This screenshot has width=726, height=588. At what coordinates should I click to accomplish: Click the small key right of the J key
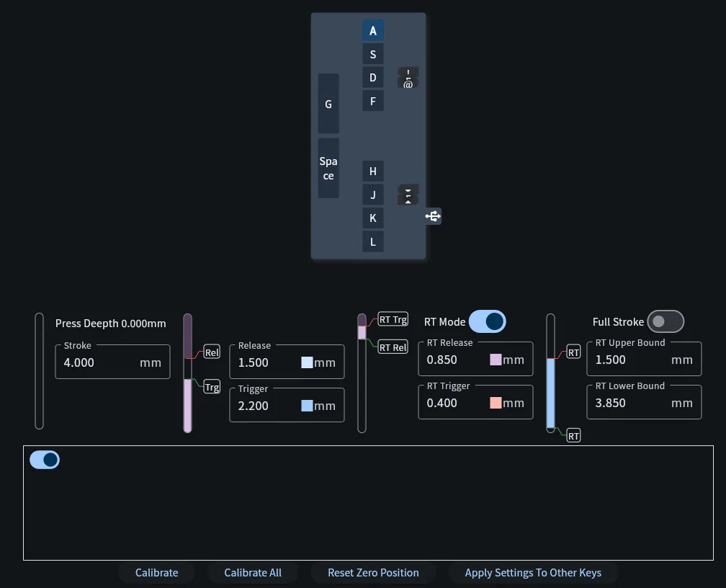coord(408,195)
